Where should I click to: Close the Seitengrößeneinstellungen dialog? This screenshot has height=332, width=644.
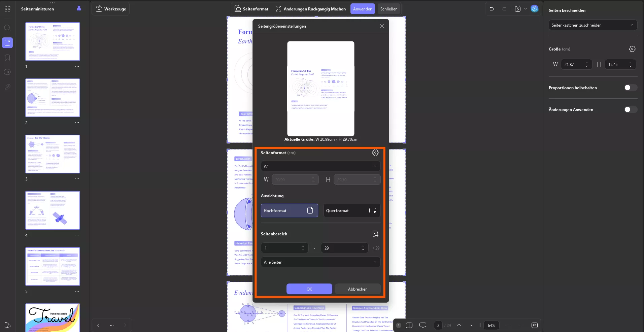[x=382, y=26]
